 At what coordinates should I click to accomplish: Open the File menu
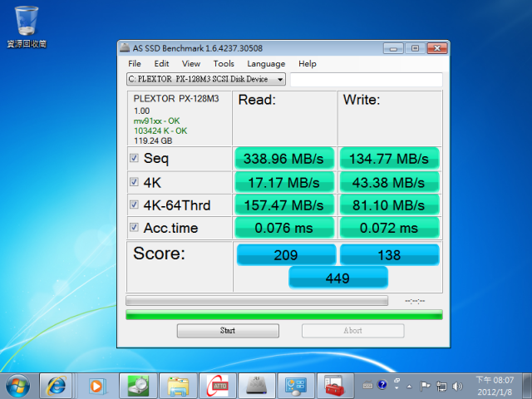[135, 64]
